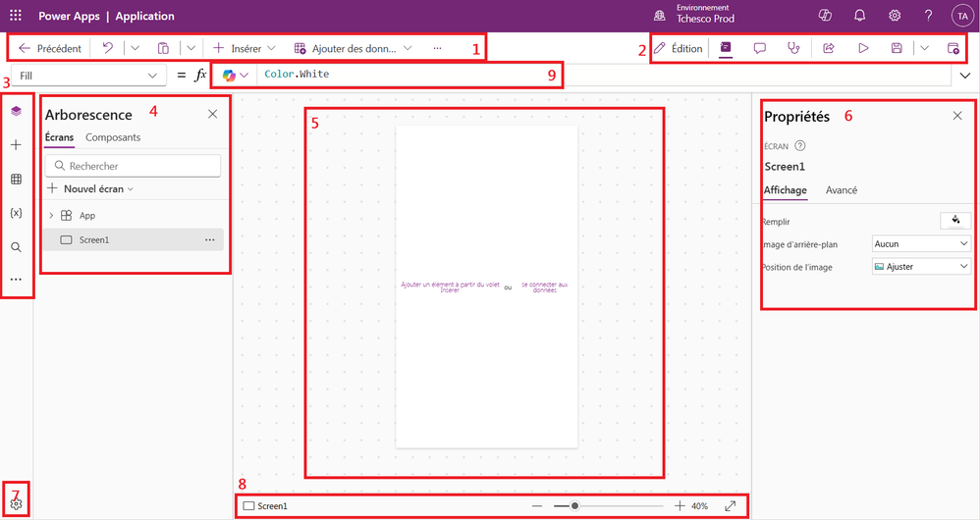Screen dimensions: 980x520
Task: Open the Copilot icon in header
Action: pyautogui.click(x=825, y=16)
